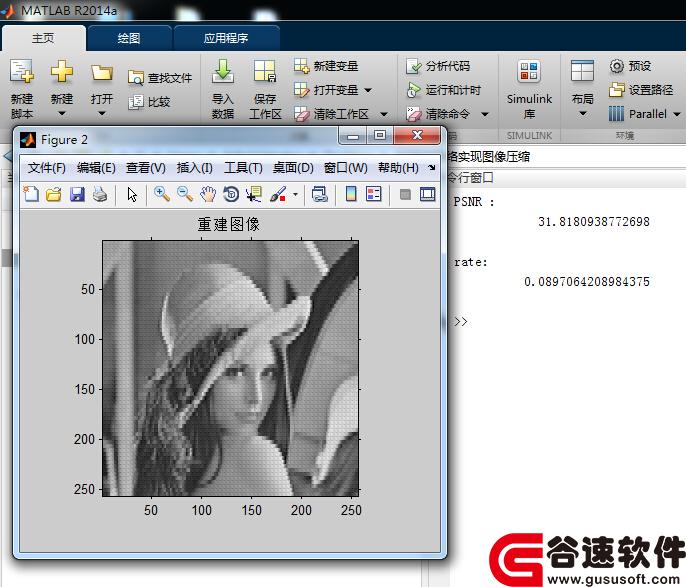
Task: Expand the Brush tool dropdown arrow
Action: tap(295, 194)
